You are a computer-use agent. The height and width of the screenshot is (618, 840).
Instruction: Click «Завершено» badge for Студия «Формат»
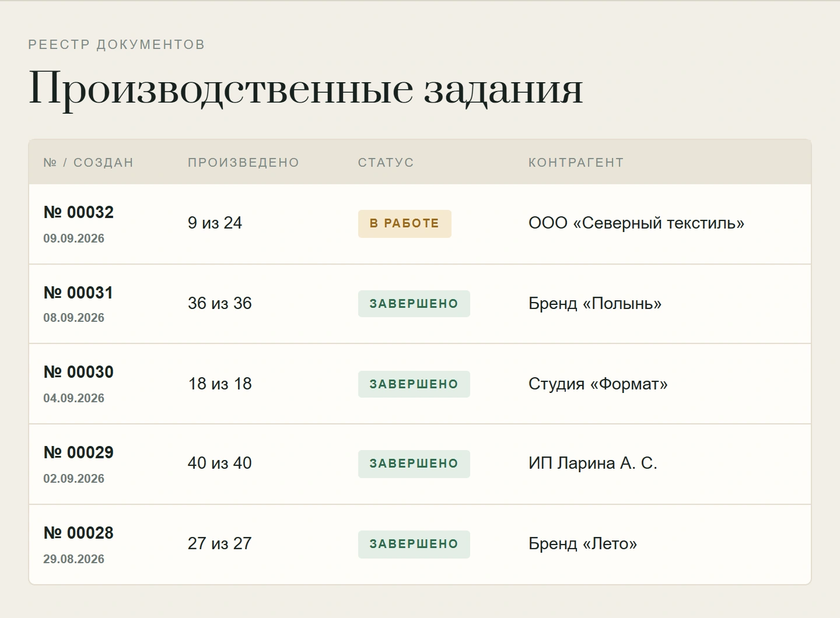(414, 384)
